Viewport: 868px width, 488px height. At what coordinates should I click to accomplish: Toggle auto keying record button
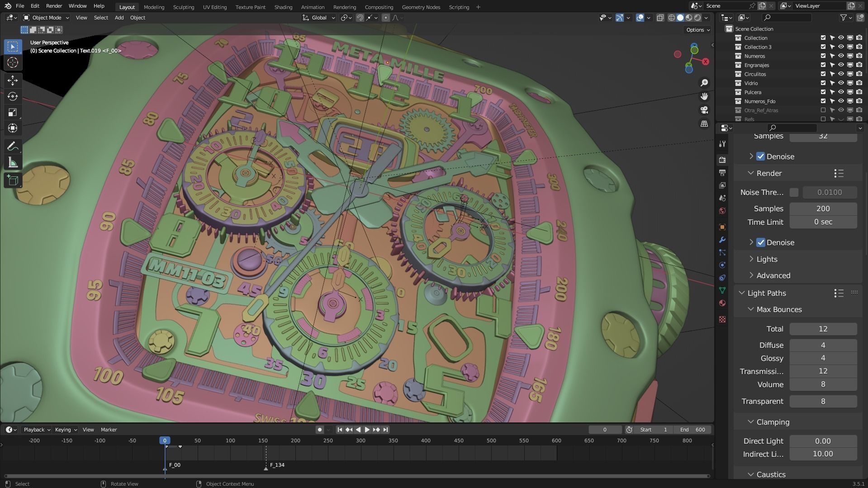(319, 430)
